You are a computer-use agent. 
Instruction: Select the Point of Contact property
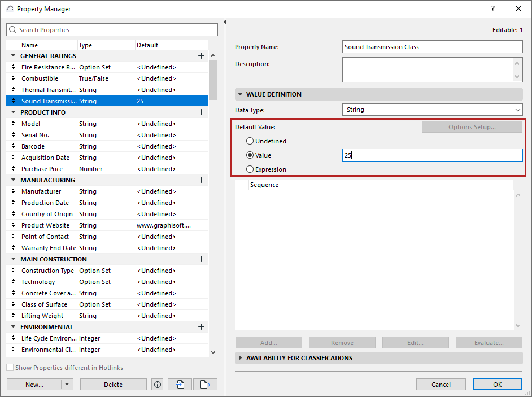click(x=107, y=237)
